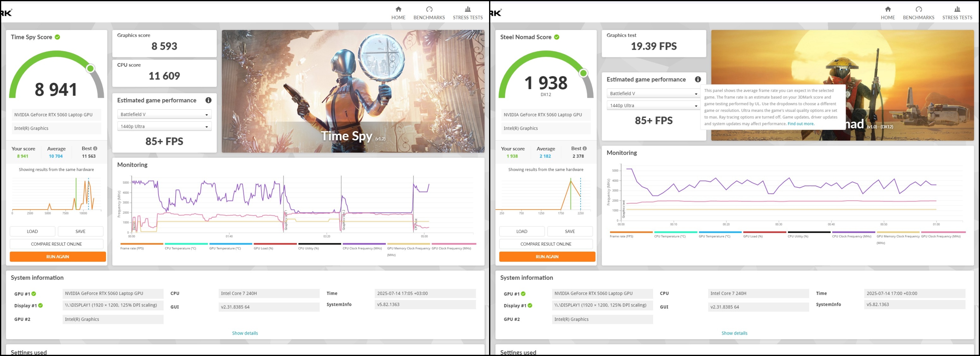Click info icon next to Best score 11 563
The width and height of the screenshot is (980, 356).
point(95,148)
